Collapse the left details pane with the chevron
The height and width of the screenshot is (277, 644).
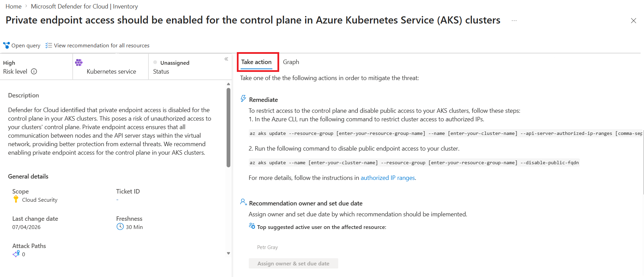(x=226, y=59)
